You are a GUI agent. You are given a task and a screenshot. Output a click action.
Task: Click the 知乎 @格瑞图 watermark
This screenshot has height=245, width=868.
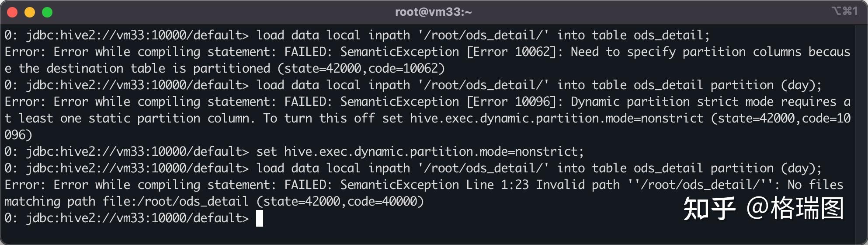[763, 208]
